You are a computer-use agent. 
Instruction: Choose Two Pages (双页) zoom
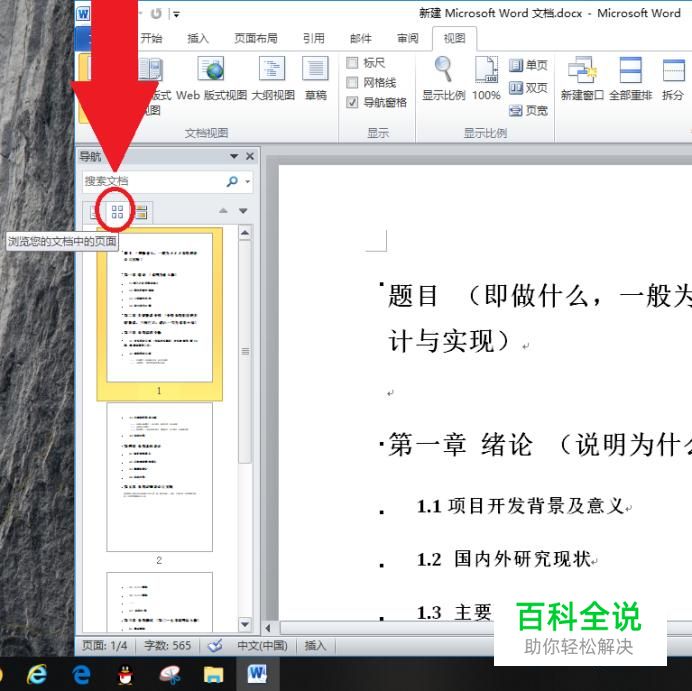528,88
